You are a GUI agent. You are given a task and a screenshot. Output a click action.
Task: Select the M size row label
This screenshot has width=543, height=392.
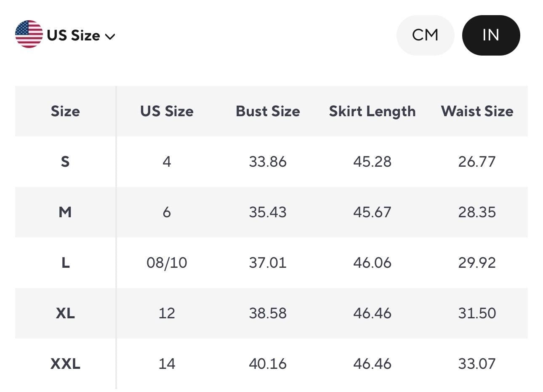click(x=65, y=212)
